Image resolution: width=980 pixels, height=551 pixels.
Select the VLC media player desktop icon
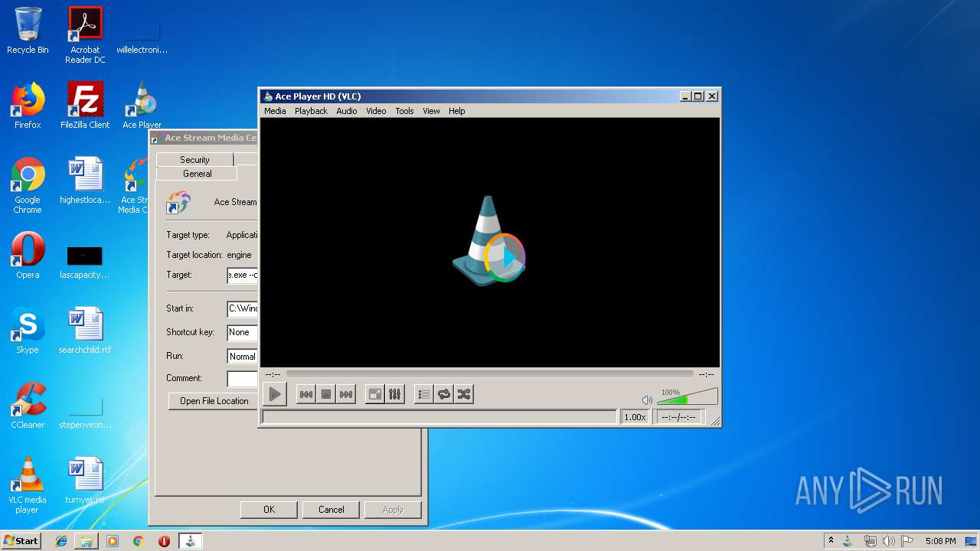click(28, 485)
